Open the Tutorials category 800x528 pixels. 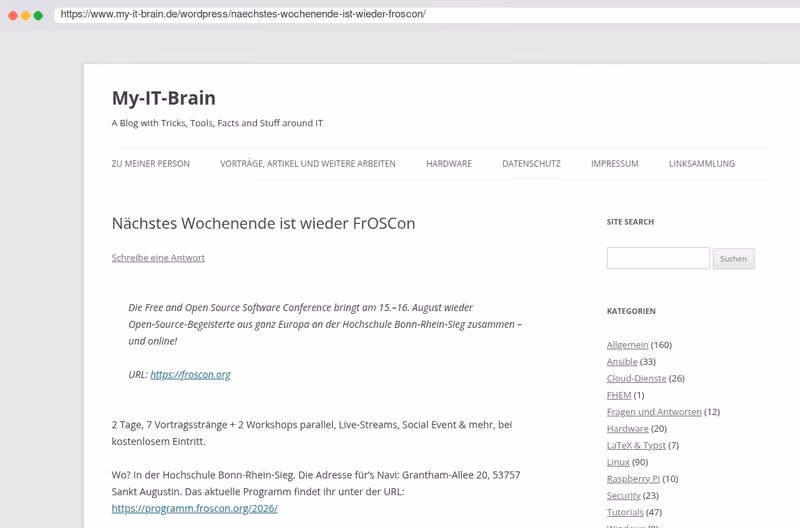[x=625, y=512]
